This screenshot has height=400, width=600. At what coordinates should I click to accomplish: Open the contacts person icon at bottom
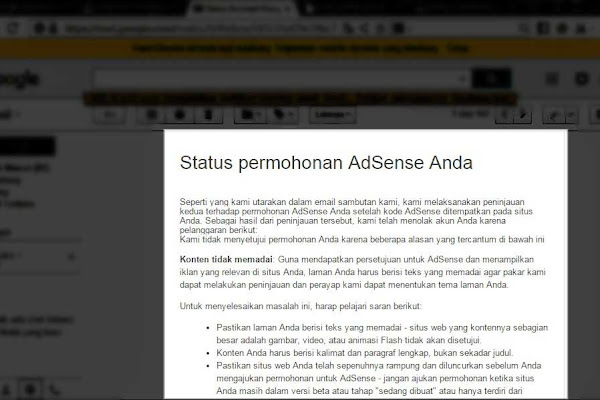[x=7, y=390]
